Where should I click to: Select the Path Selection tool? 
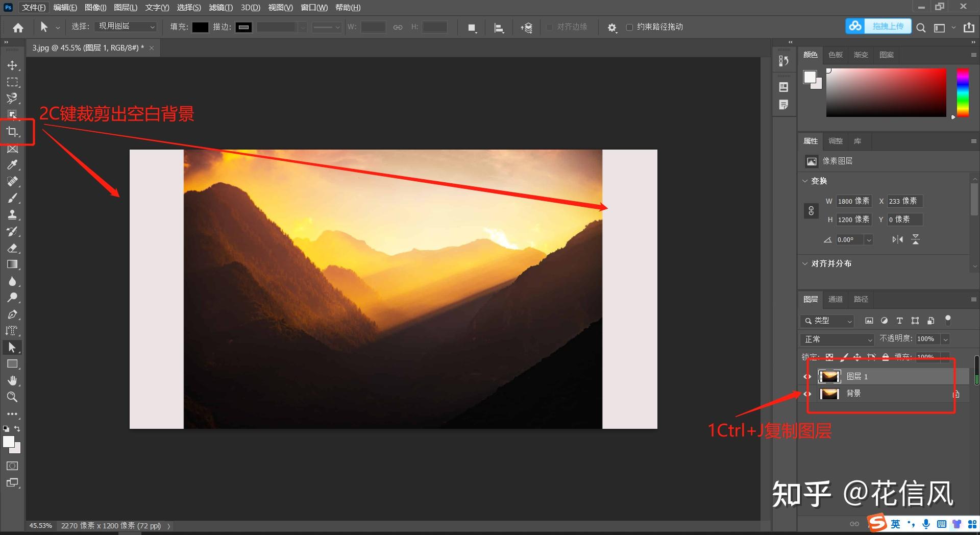[12, 348]
